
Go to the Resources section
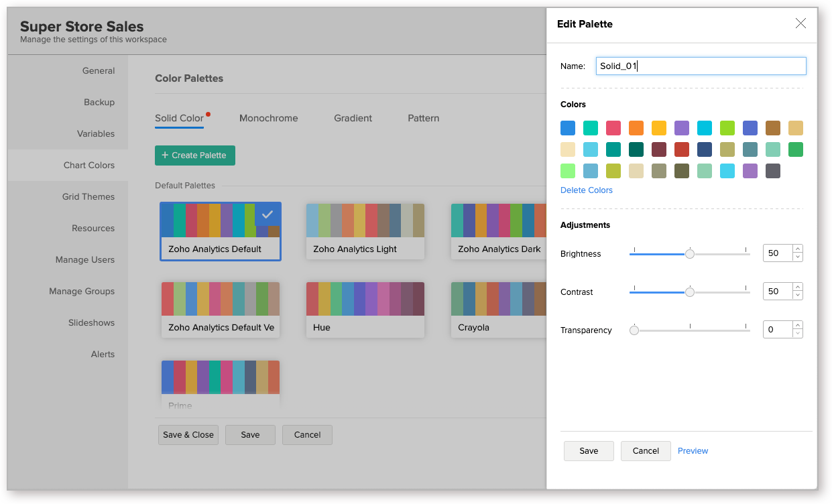[x=68, y=229]
